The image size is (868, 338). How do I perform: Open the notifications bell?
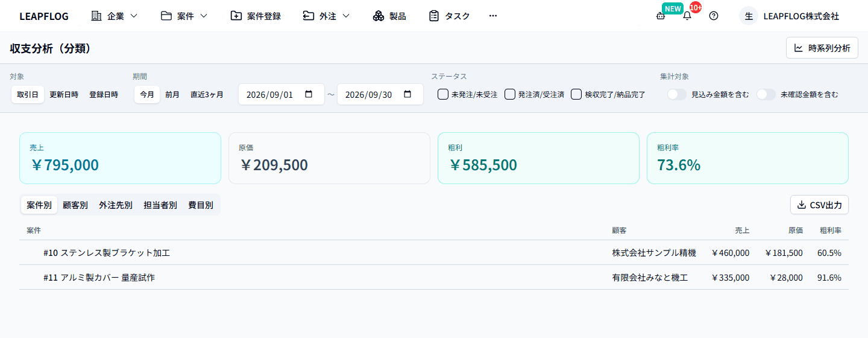tap(687, 16)
